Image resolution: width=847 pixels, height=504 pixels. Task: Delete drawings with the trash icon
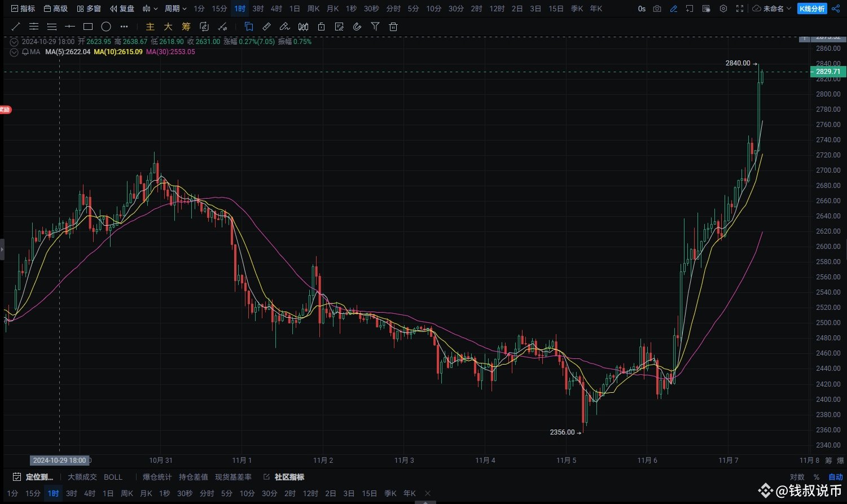point(393,27)
